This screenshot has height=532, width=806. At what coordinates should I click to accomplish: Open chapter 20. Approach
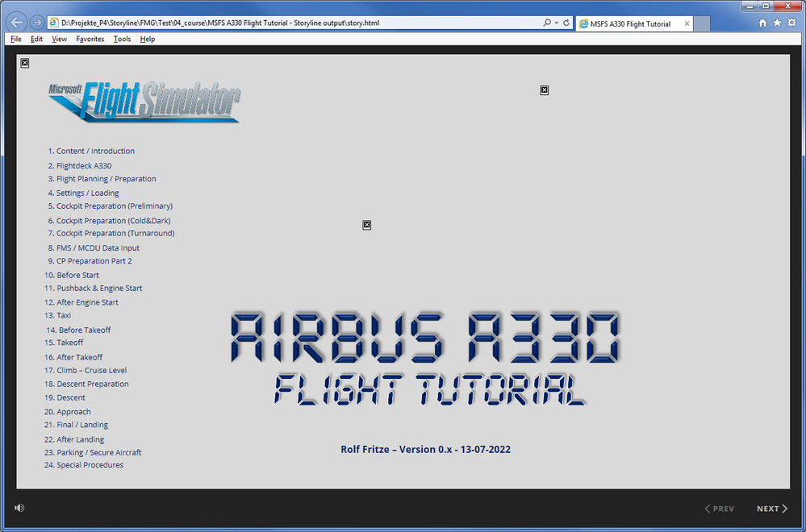67,412
